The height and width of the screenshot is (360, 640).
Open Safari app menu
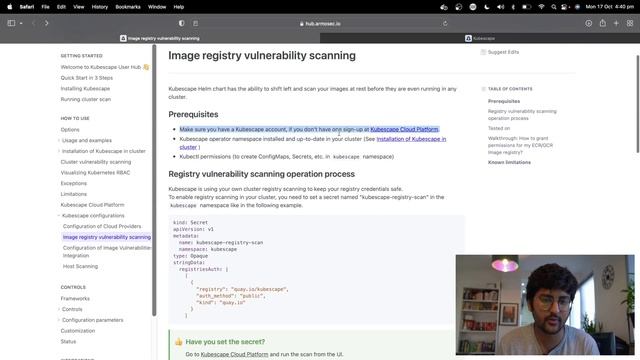27,7
